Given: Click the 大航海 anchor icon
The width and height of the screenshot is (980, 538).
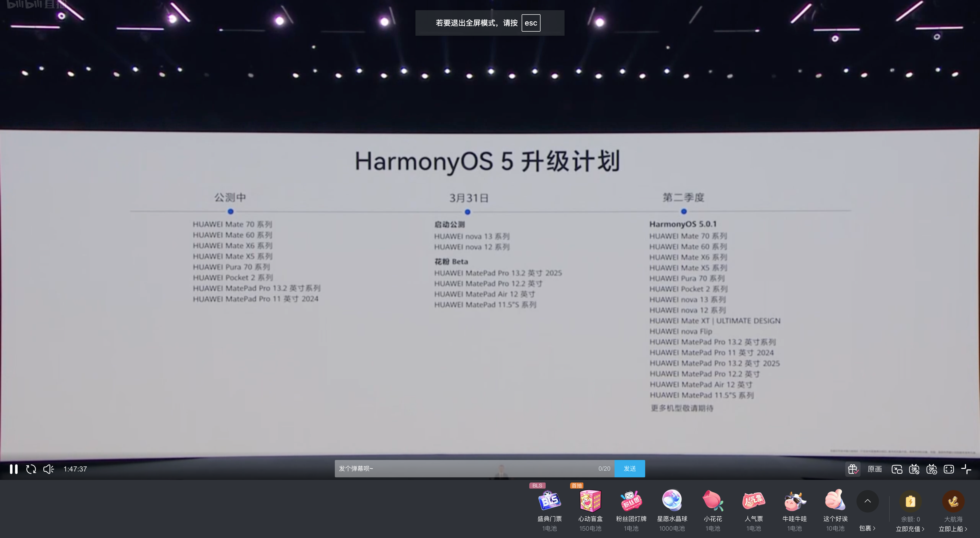Looking at the screenshot, I should click(x=953, y=501).
